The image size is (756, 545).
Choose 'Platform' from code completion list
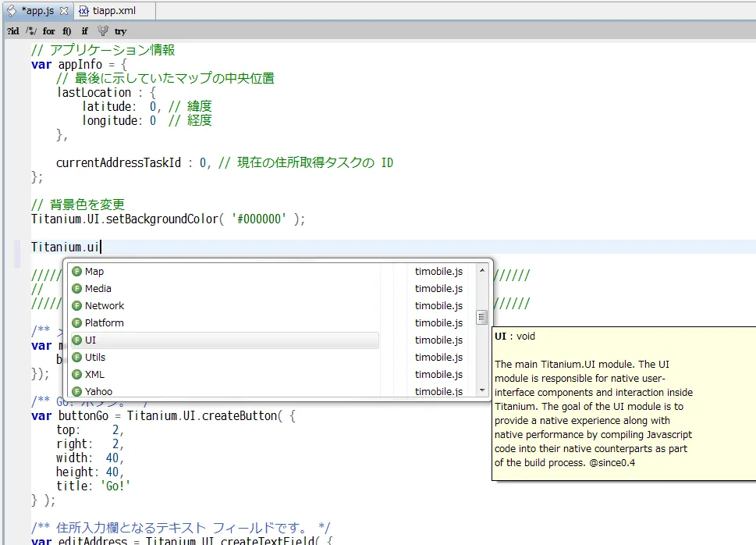coord(104,322)
